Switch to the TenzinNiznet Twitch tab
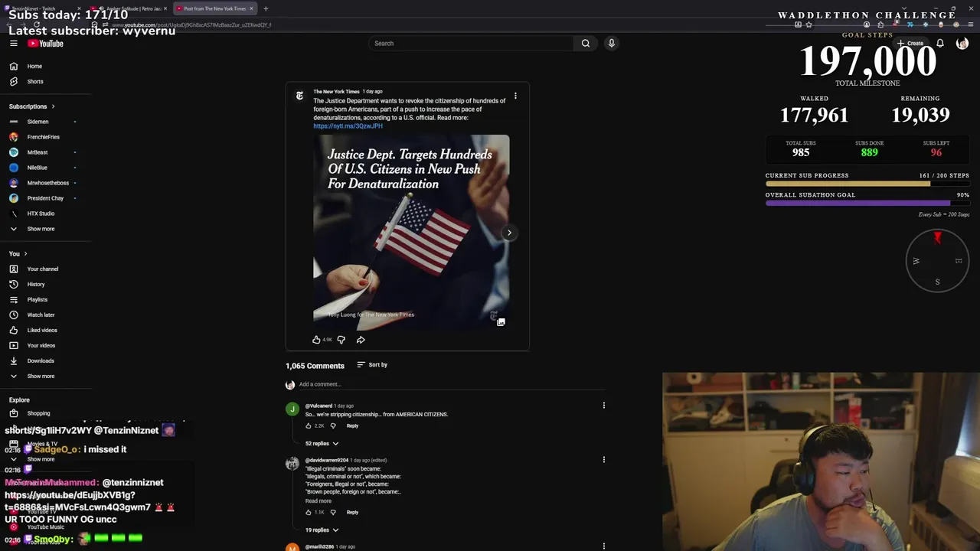The width and height of the screenshot is (980, 551). pyautogui.click(x=44, y=8)
